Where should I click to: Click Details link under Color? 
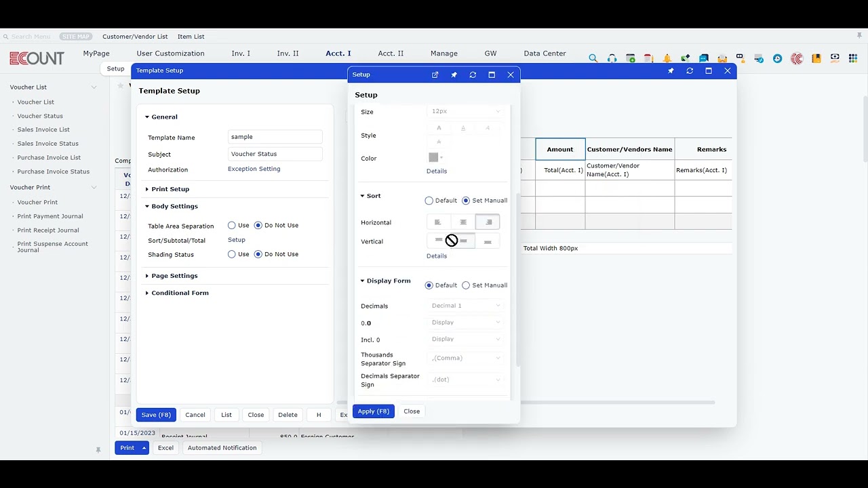coord(437,171)
